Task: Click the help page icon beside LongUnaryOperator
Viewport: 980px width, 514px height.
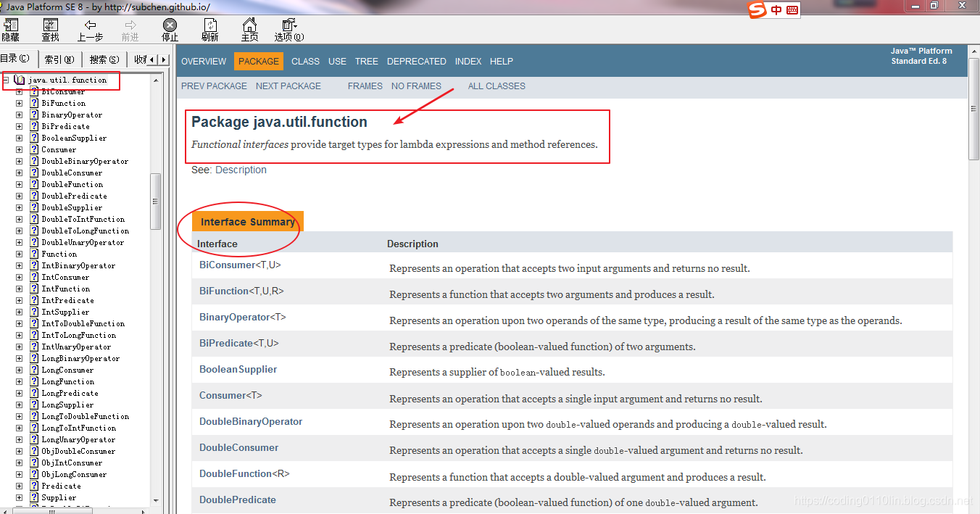Action: pyautogui.click(x=34, y=439)
